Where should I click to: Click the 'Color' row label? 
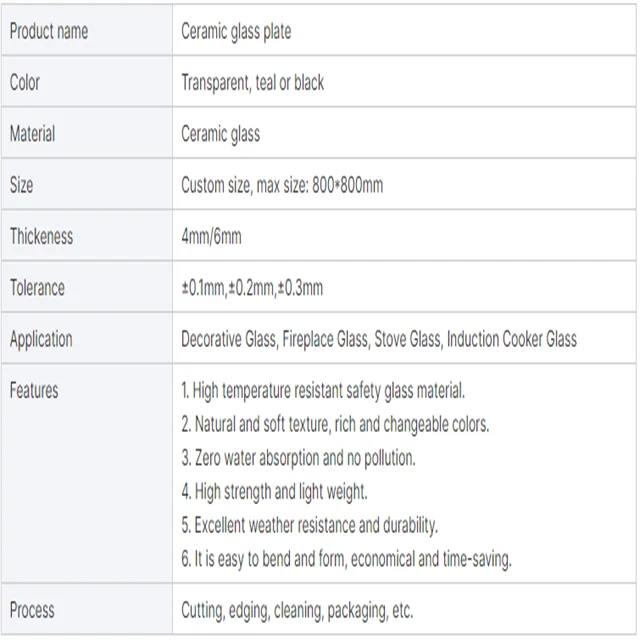coord(25,83)
